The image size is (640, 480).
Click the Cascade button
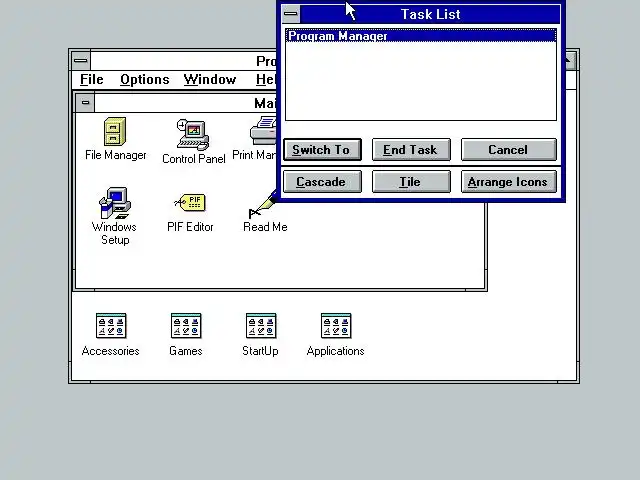click(322, 182)
